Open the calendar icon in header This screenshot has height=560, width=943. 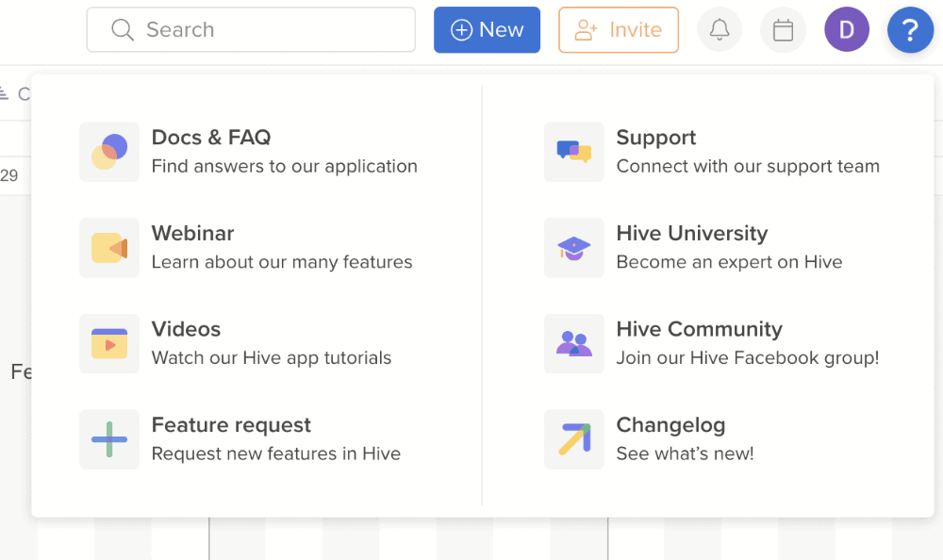coord(783,29)
